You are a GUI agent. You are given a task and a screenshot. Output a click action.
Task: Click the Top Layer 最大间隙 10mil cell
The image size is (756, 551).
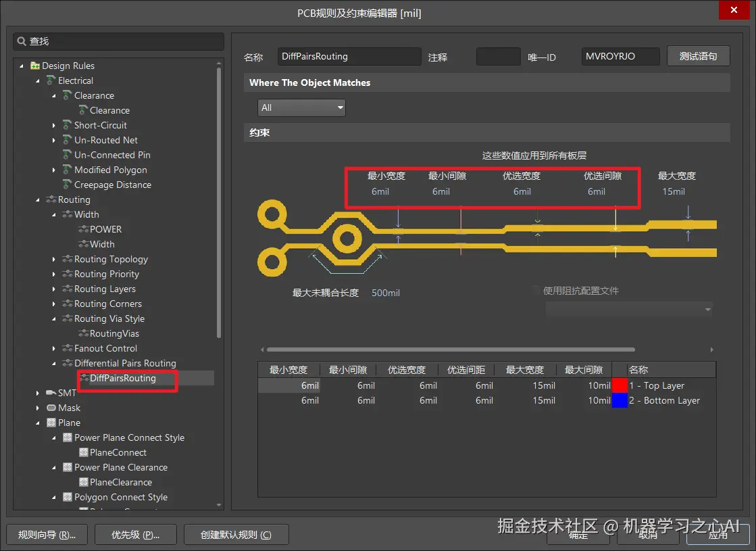(584, 385)
